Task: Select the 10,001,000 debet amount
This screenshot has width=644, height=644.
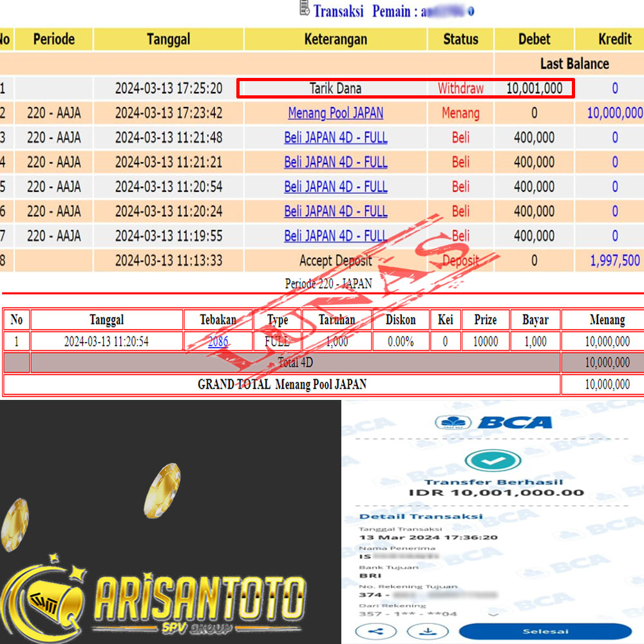Action: coord(534,88)
